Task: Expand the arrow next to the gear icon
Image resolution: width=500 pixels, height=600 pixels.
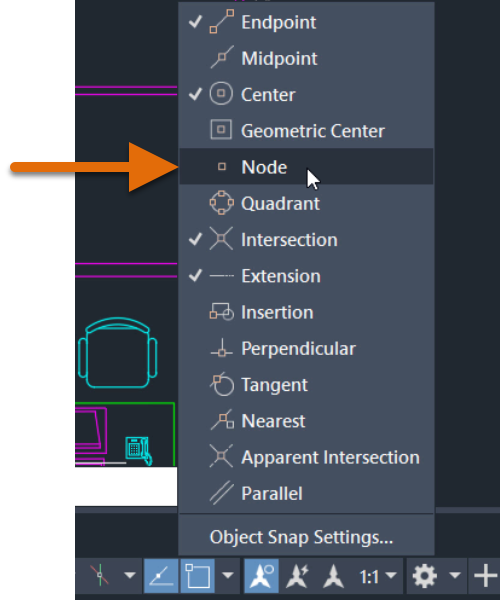Action: tap(455, 576)
